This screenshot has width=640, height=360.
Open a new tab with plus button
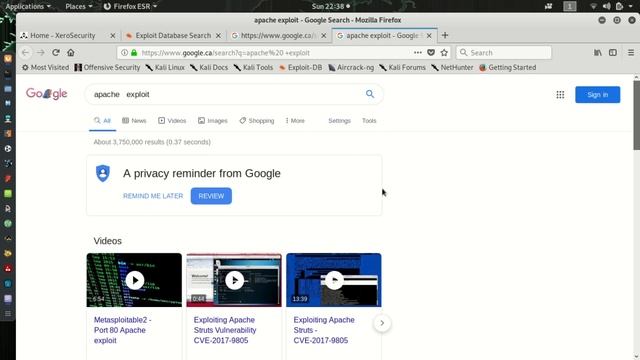tap(445, 36)
